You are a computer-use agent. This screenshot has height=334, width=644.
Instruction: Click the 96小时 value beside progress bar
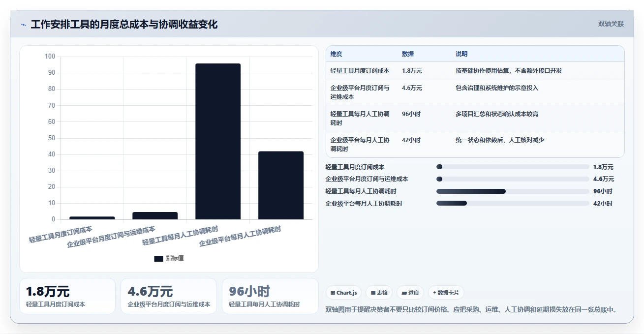(x=603, y=191)
